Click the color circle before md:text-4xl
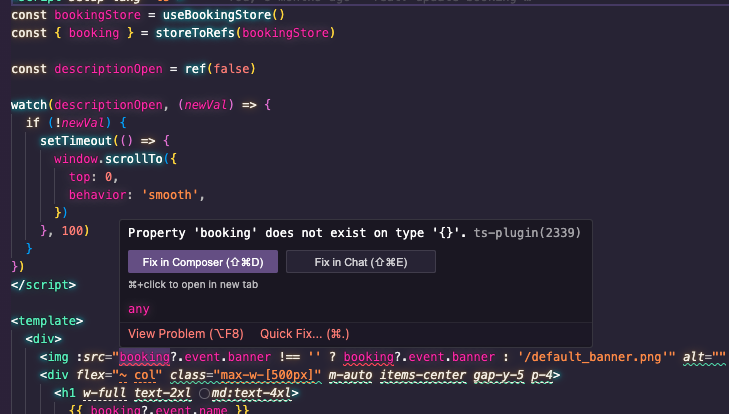This screenshot has height=414, width=729. point(204,394)
